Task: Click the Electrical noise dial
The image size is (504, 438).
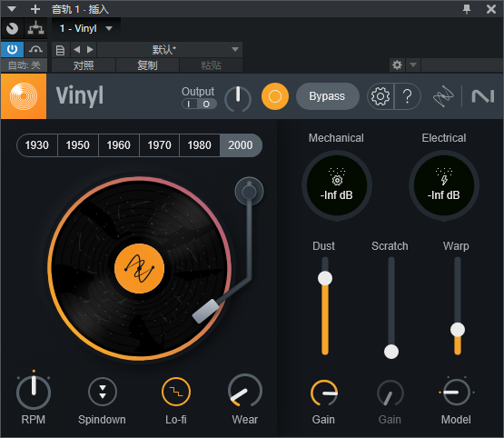Action: point(444,185)
